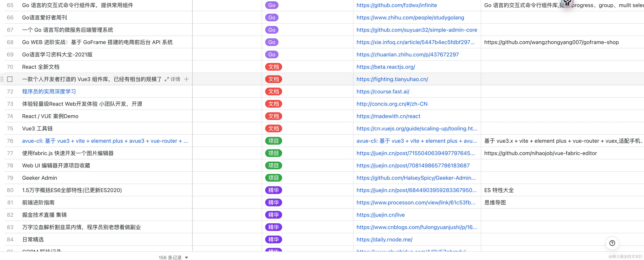The width and height of the screenshot is (644, 260).
Task: Open the help question mark button
Action: (x=612, y=243)
